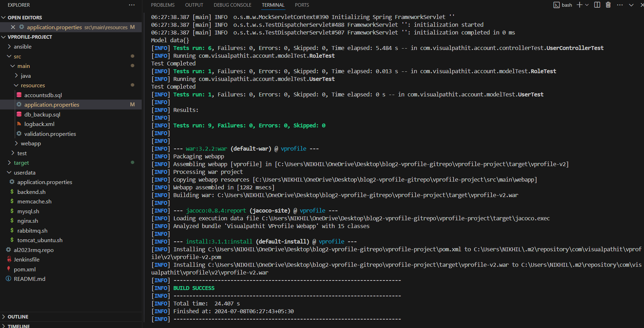Open the Jenkinsfile
This screenshot has height=328, width=644.
(26, 259)
